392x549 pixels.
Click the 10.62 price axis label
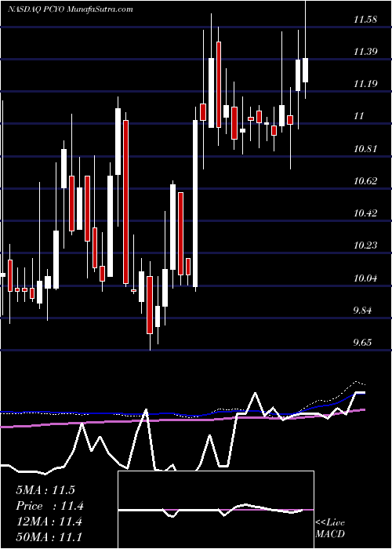pyautogui.click(x=365, y=181)
